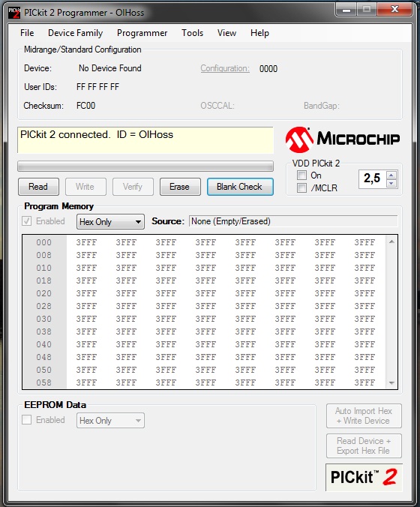Viewport: 420px width, 507px height.
Task: Click the PICkit 2 title bar app icon
Action: click(14, 13)
